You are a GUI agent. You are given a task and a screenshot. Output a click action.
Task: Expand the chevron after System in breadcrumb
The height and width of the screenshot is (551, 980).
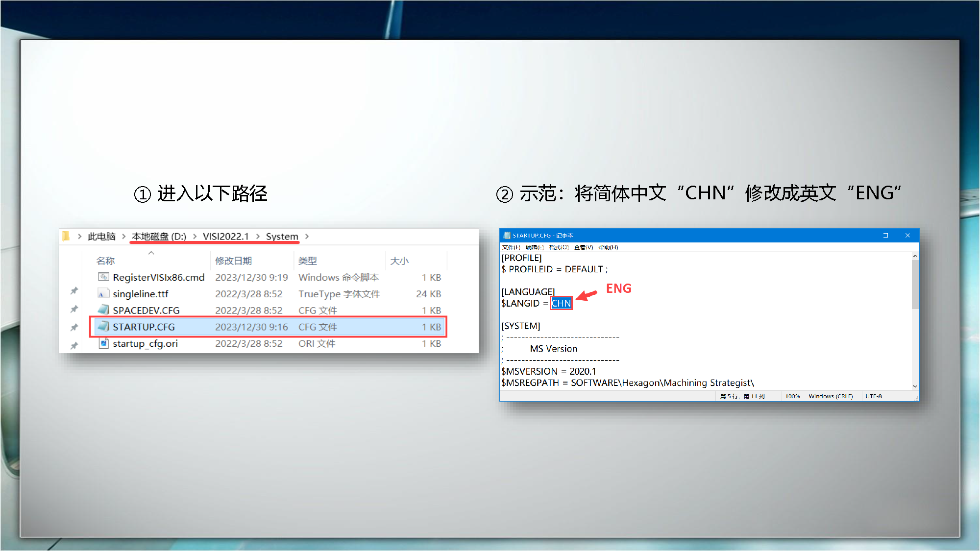click(x=307, y=237)
